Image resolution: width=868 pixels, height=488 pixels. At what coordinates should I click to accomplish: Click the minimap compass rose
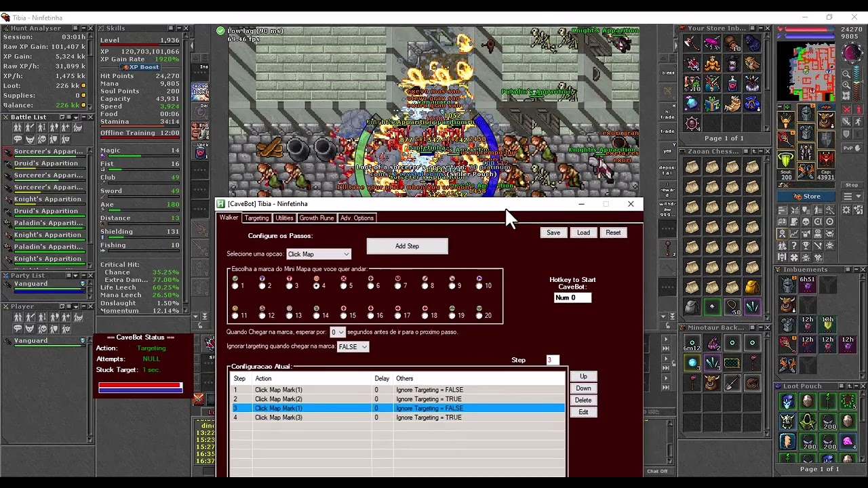(x=852, y=52)
